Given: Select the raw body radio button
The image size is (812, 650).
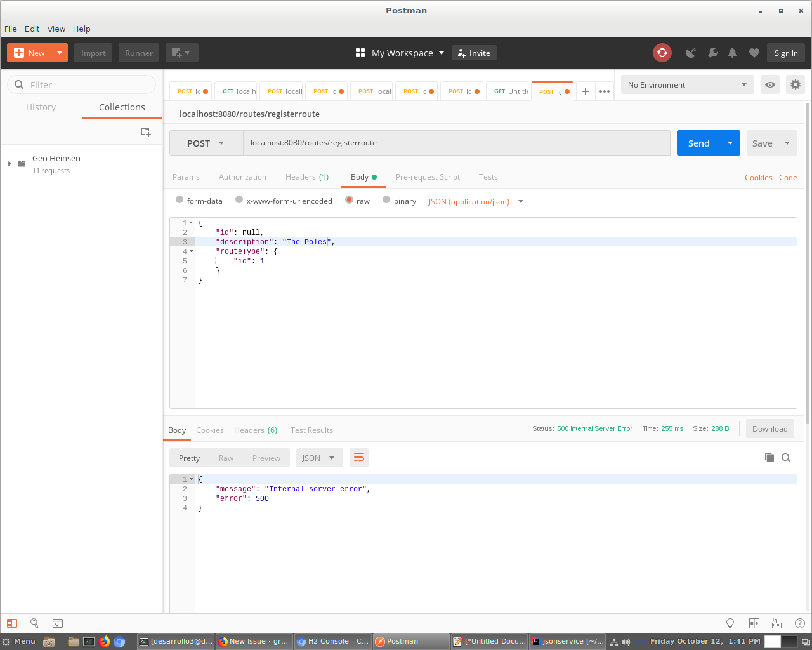Looking at the screenshot, I should coord(349,199).
